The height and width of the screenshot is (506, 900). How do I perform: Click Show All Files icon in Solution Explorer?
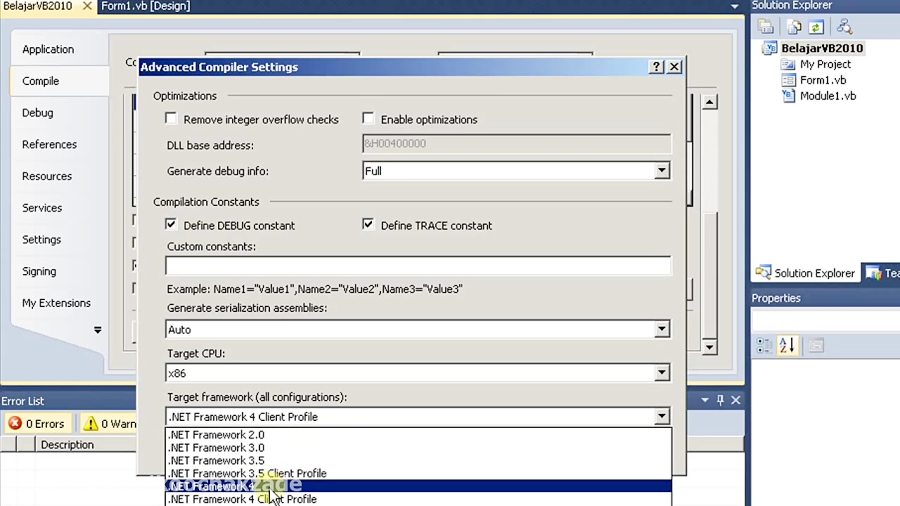click(794, 26)
